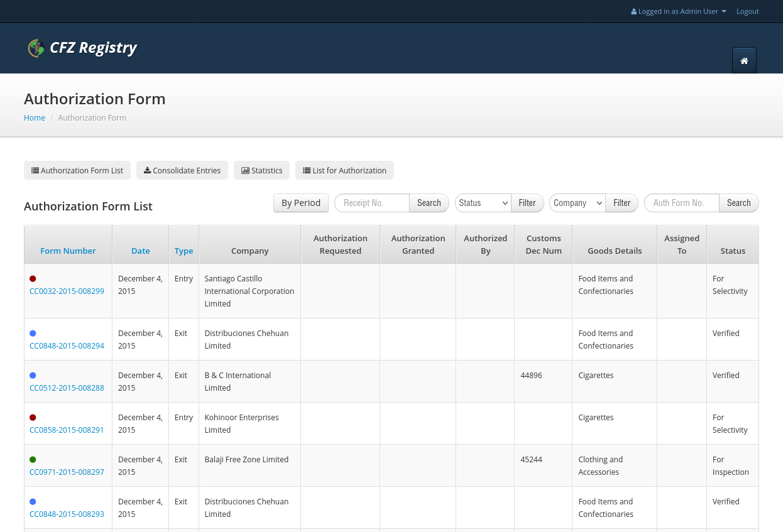Click blue status dot for CC0848-2015-008293
The width and height of the screenshot is (783, 532).
33,502
